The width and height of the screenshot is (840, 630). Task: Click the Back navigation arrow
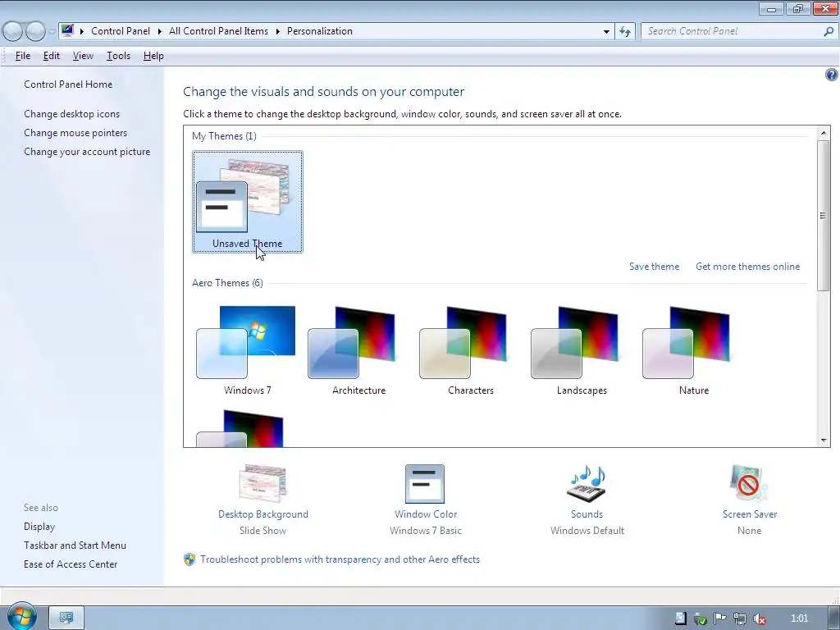click(x=13, y=31)
